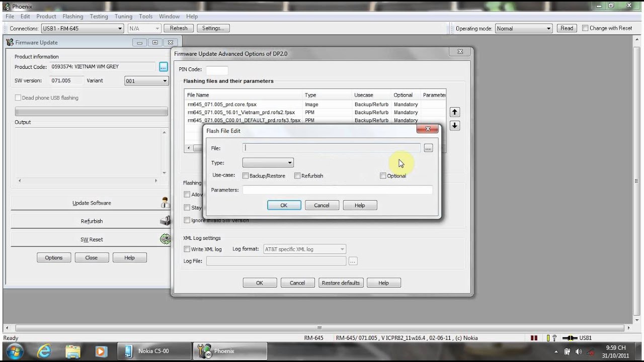Toggle Write XML log checkbox
The width and height of the screenshot is (644, 362).
pos(187,249)
